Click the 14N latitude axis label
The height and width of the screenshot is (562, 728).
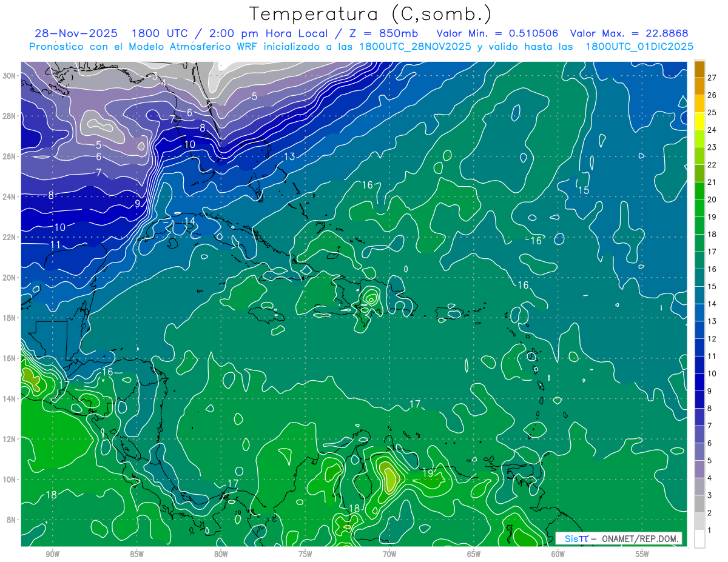click(9, 398)
